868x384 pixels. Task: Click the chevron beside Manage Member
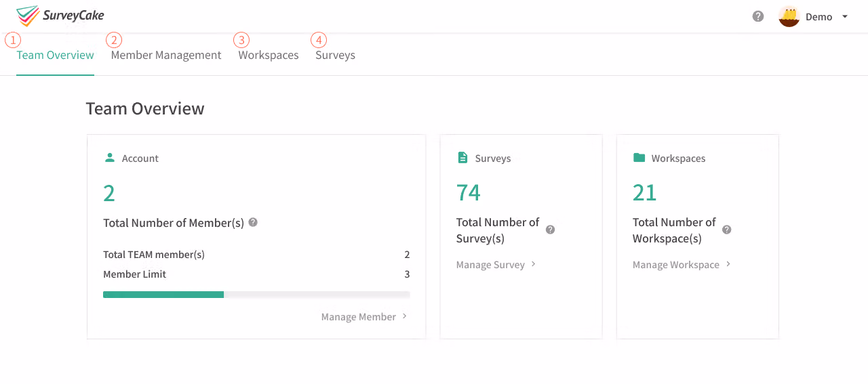point(405,316)
